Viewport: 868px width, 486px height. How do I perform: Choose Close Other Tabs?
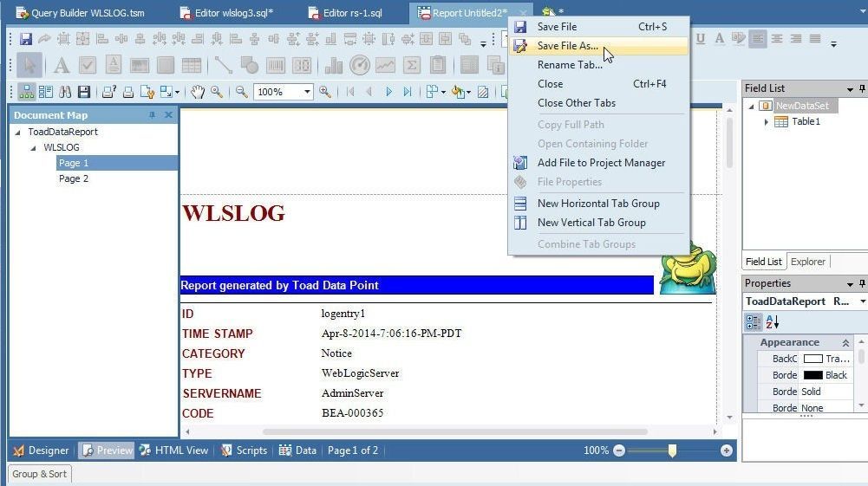pos(598,103)
